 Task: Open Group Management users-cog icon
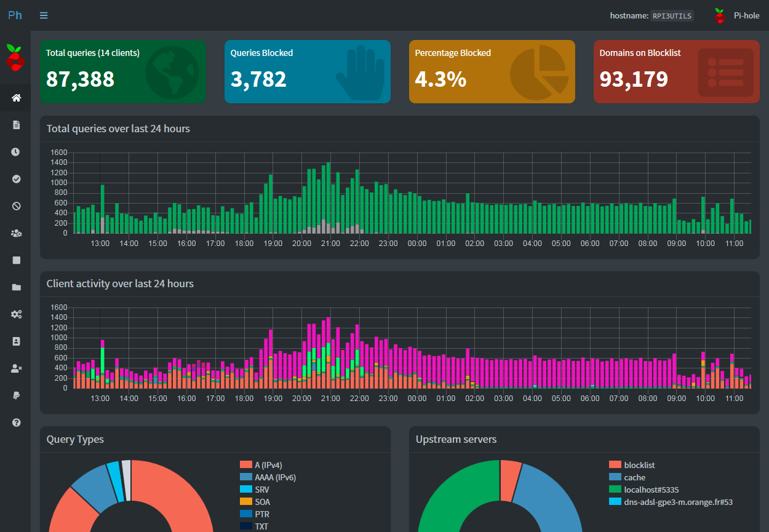click(x=17, y=233)
